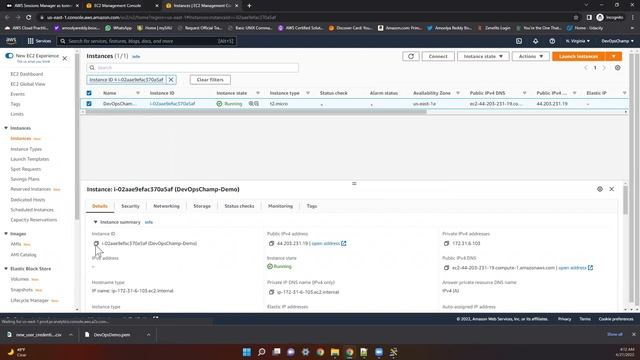Open DevOpsDemo.pem in downloads bar
Screen dimensions: 640x360
pyautogui.click(x=112, y=335)
